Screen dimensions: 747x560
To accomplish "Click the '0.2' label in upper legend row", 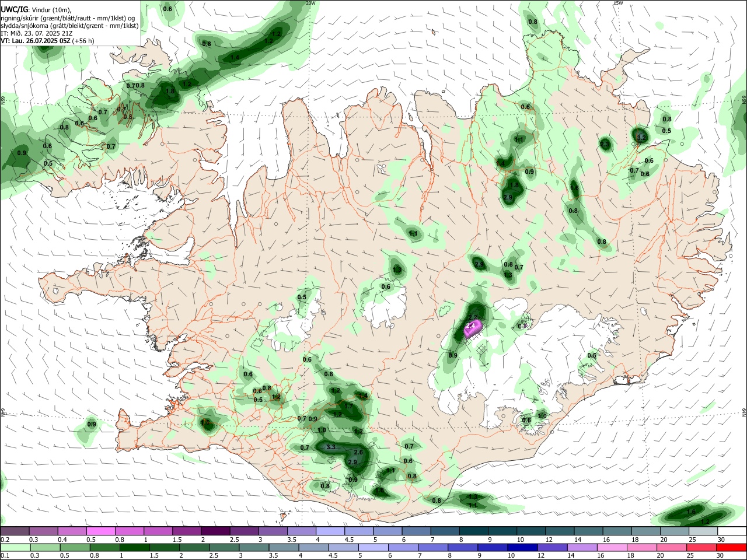I will coord(4,540).
